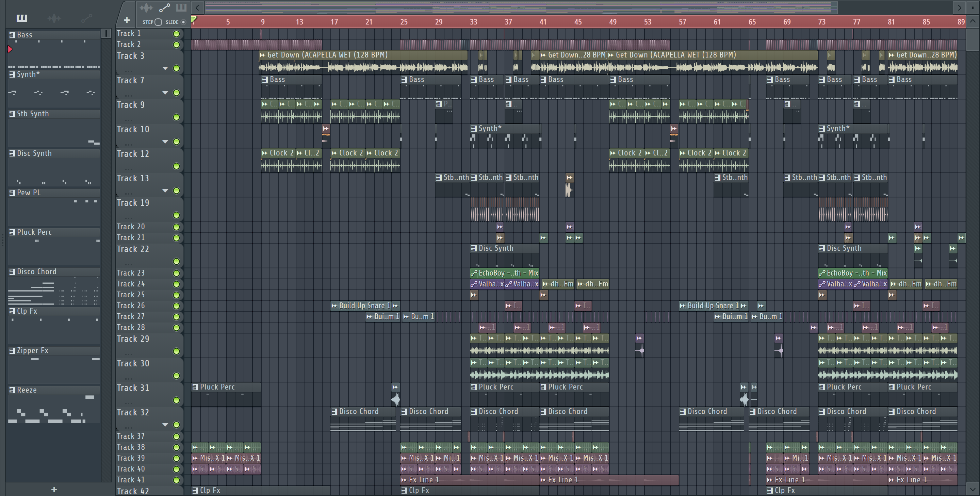Click the Zipper Fx pattern icon
The image size is (980, 496).
coord(12,350)
